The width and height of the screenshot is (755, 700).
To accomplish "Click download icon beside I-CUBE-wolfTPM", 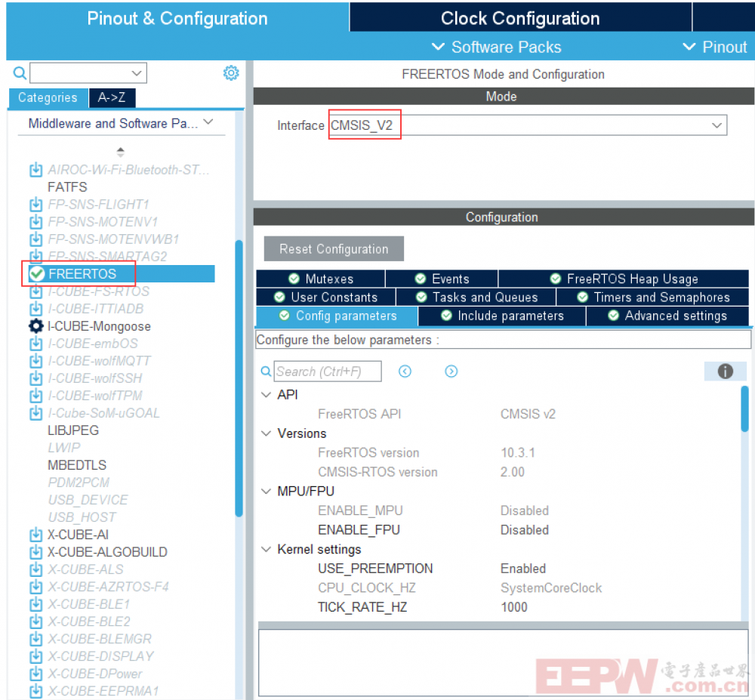I will pos(35,395).
